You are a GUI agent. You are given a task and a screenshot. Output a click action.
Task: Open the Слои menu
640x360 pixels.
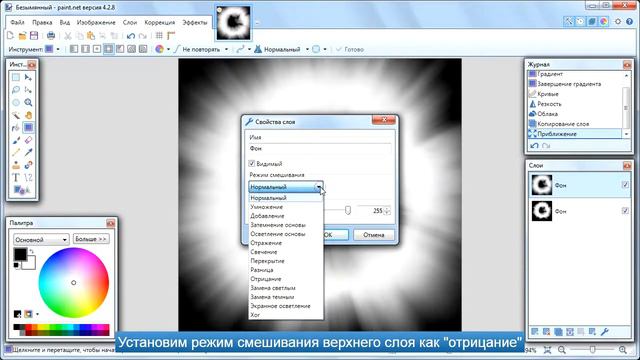(x=130, y=22)
